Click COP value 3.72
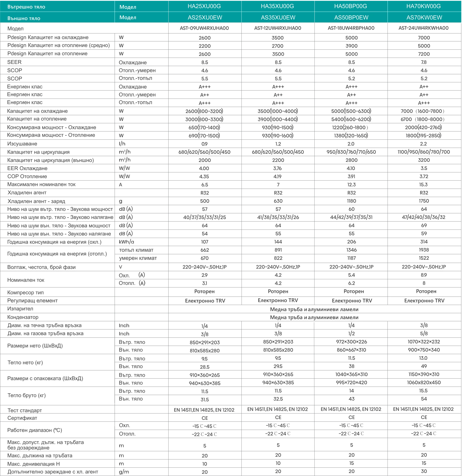This screenshot has height=476, width=462. (424, 176)
